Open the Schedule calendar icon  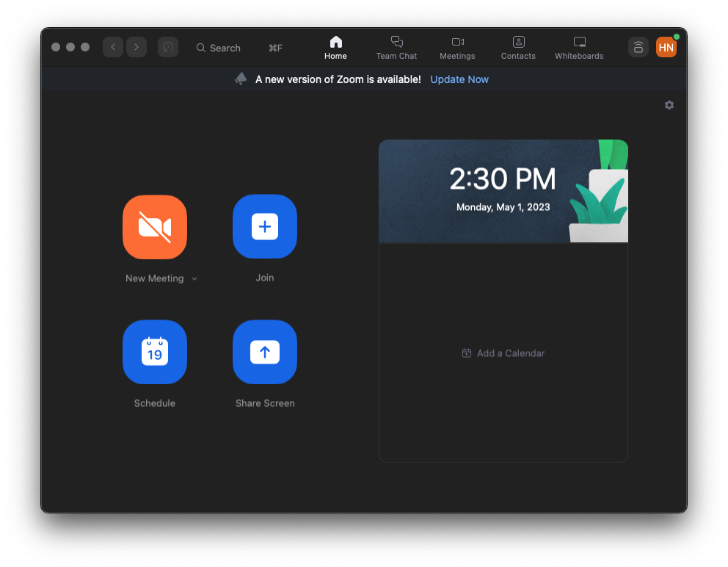(x=155, y=352)
